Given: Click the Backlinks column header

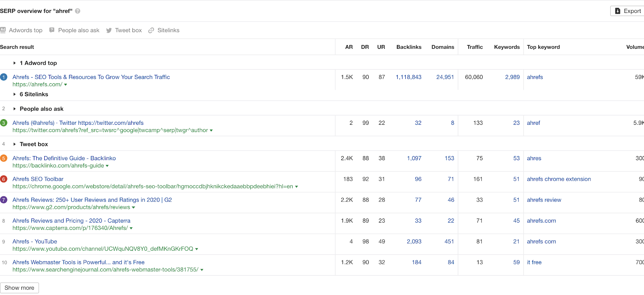Looking at the screenshot, I should click(409, 47).
